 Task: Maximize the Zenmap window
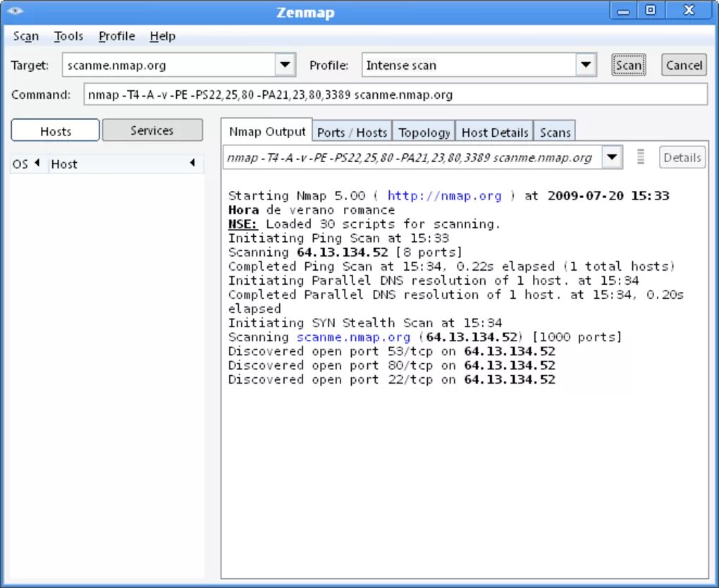click(x=650, y=10)
